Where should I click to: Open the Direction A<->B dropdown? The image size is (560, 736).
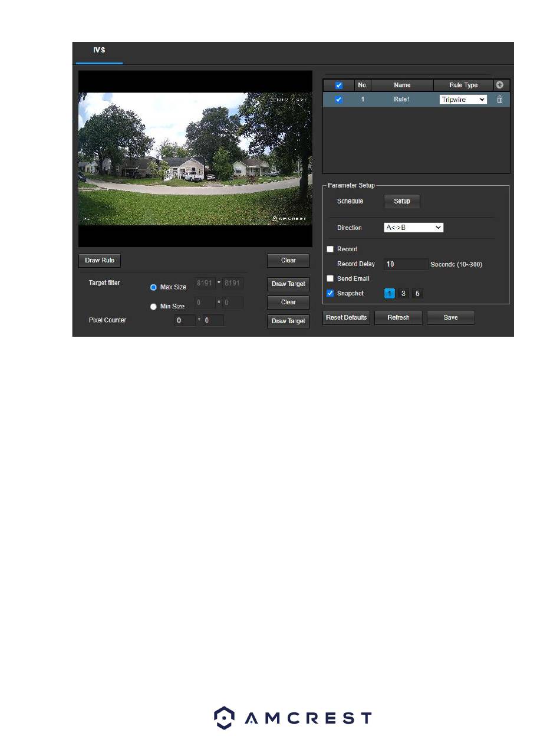point(413,228)
